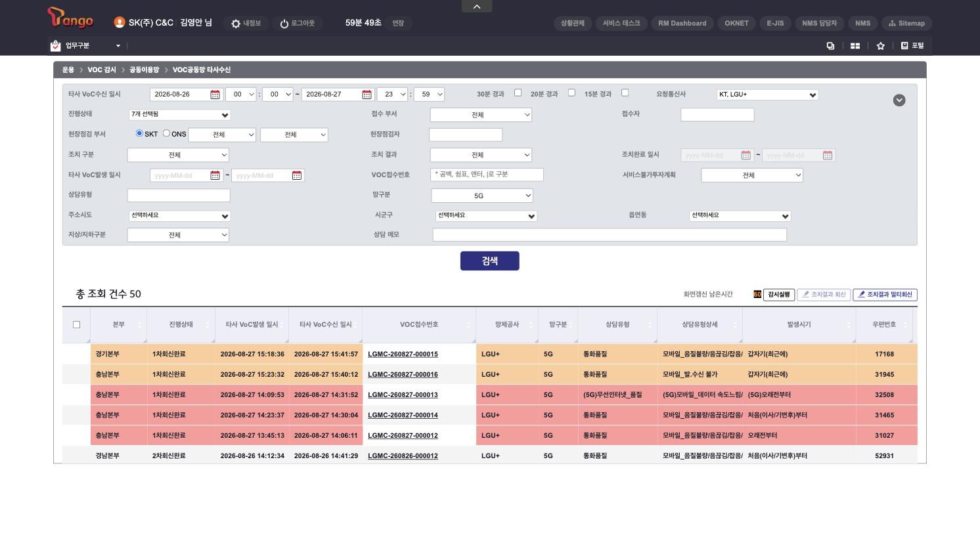The height and width of the screenshot is (533, 980).
Task: Enable the 30분 경과 checkbox
Action: coord(518,93)
